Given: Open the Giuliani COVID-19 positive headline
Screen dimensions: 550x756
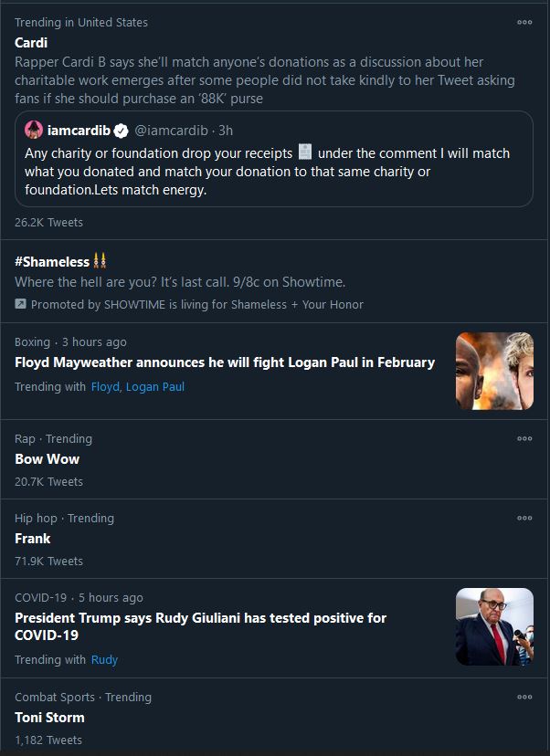Looking at the screenshot, I should tap(200, 626).
